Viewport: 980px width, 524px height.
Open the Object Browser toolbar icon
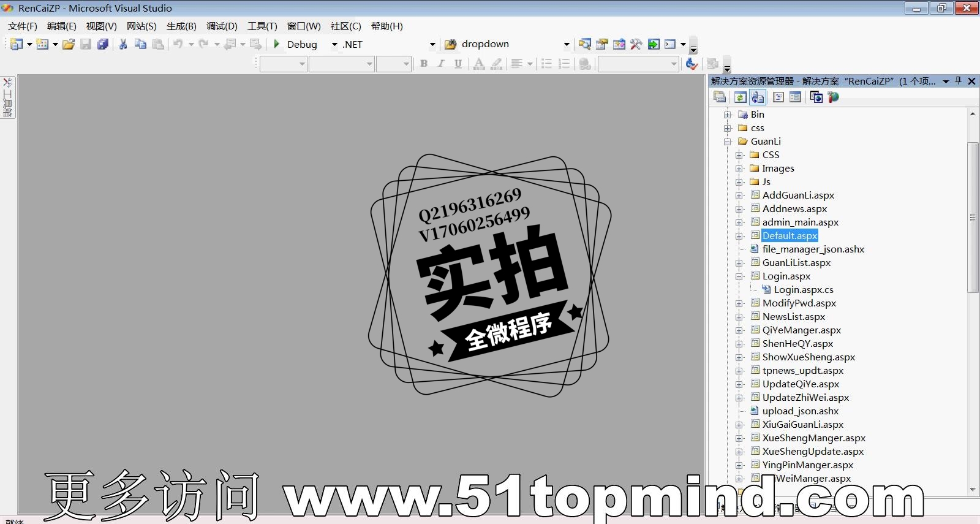click(x=619, y=44)
